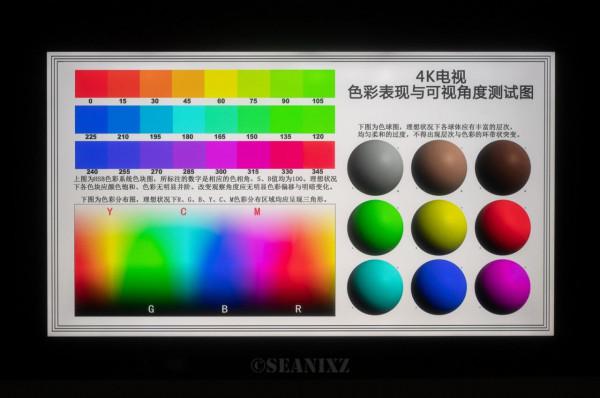Click the white 'G' label on gradient map
600x398 pixels.
coord(151,309)
